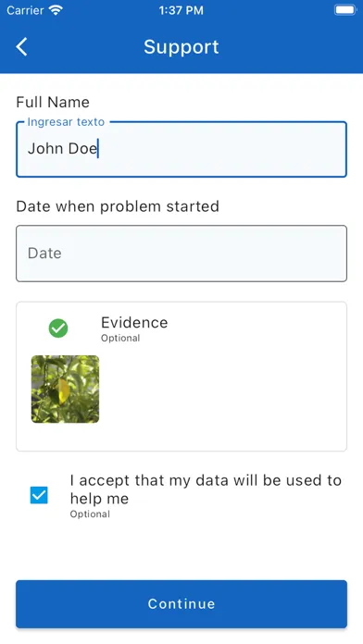
Task: Tap the Optional text under acceptance checkbox
Action: (x=90, y=514)
